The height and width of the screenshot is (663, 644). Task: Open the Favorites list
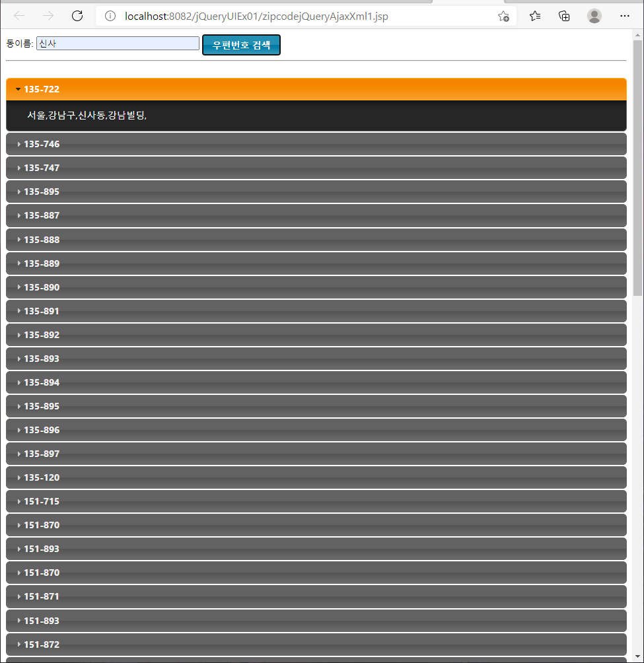[x=535, y=16]
